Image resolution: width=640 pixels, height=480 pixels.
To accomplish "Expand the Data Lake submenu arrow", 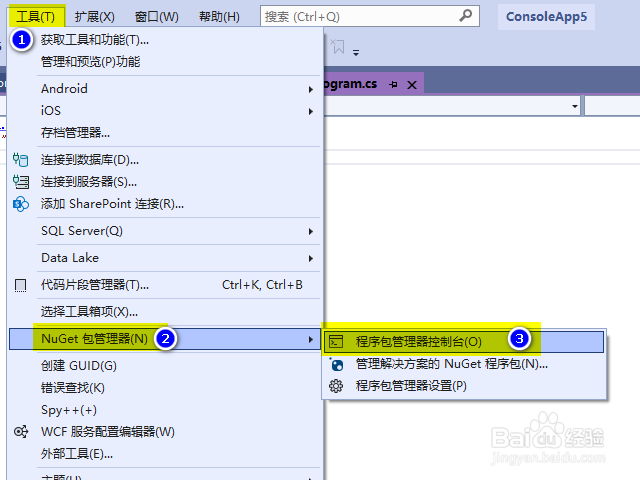I will [x=311, y=258].
